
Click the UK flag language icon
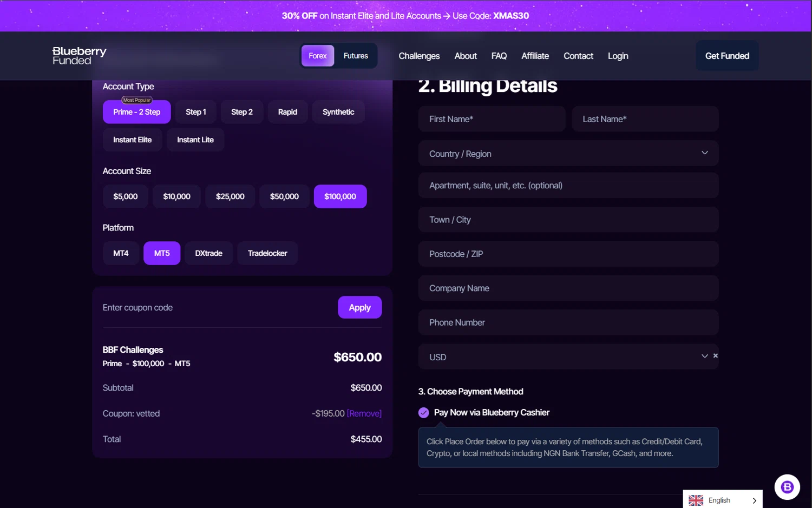696,500
